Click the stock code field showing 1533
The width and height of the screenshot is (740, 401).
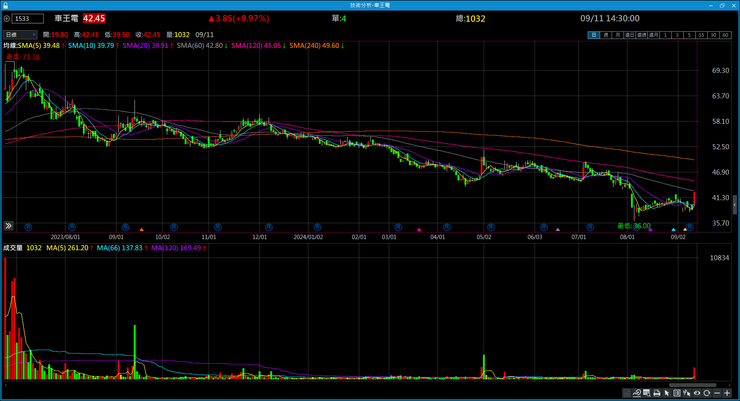[29, 18]
